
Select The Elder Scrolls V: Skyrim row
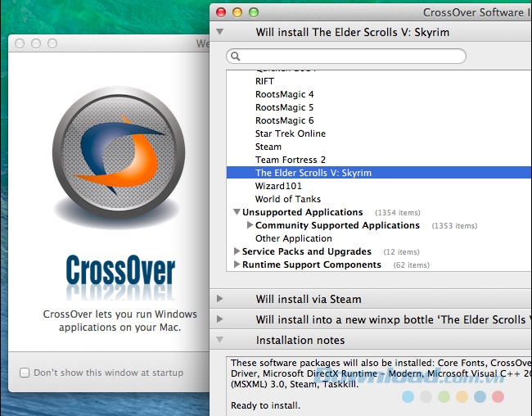pyautogui.click(x=379, y=173)
